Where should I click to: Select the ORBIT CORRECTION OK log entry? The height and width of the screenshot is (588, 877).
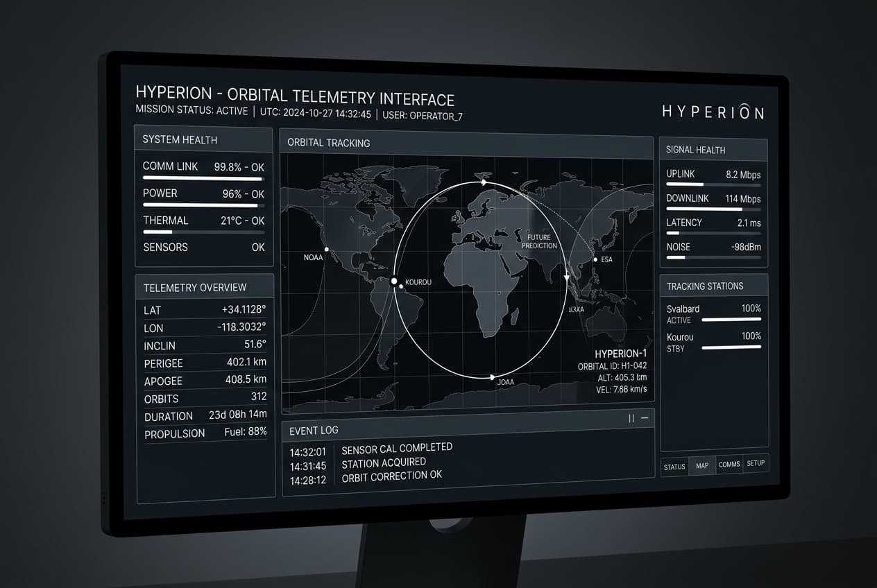coord(392,476)
